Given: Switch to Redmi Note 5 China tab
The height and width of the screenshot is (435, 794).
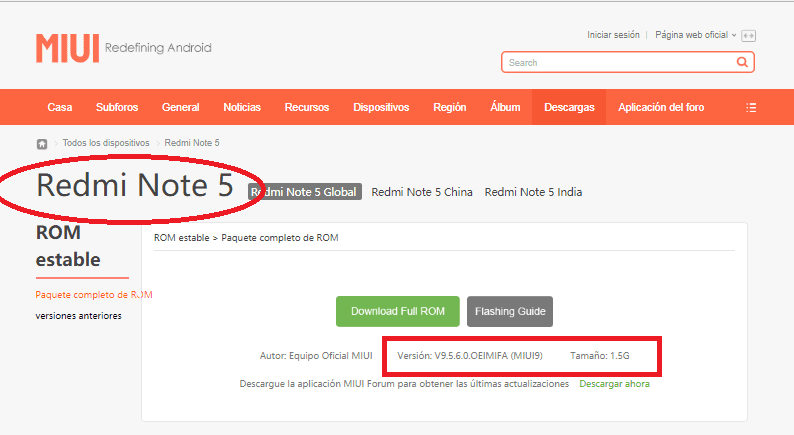Looking at the screenshot, I should click(422, 192).
